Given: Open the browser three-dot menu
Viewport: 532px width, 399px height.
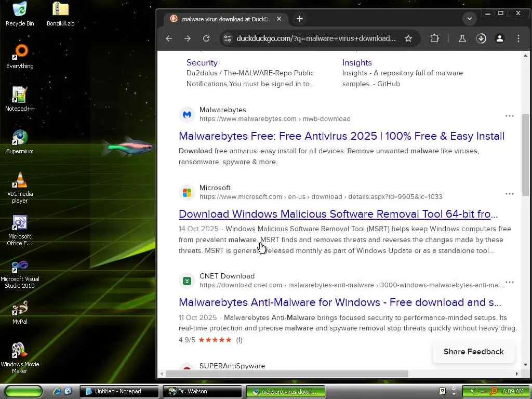Looking at the screenshot, I should tap(518, 38).
